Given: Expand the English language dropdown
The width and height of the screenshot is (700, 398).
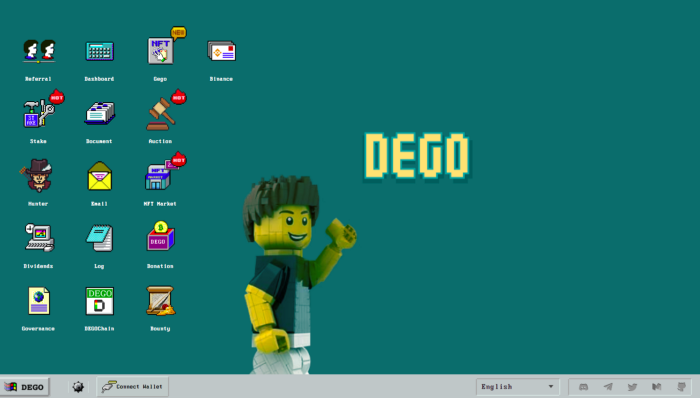Looking at the screenshot, I should click(x=517, y=387).
